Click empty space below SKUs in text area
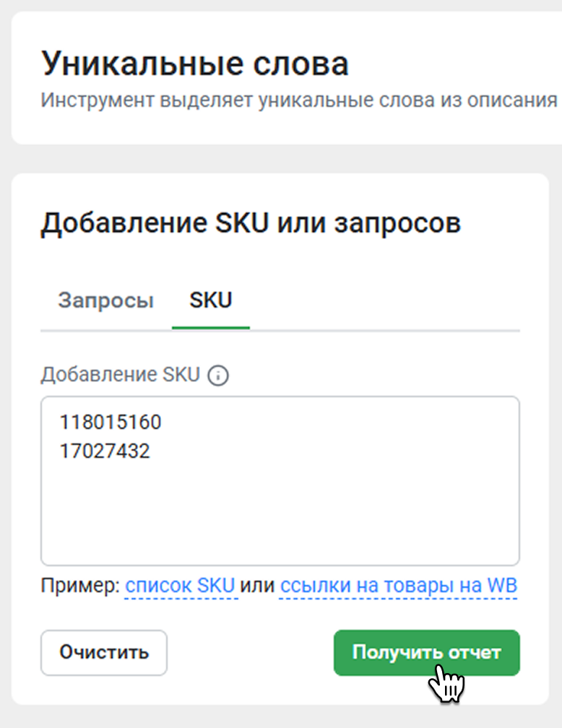 coord(280,520)
